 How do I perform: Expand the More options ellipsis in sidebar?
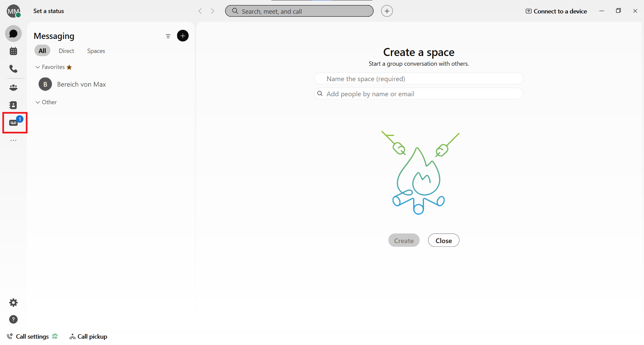click(x=13, y=140)
